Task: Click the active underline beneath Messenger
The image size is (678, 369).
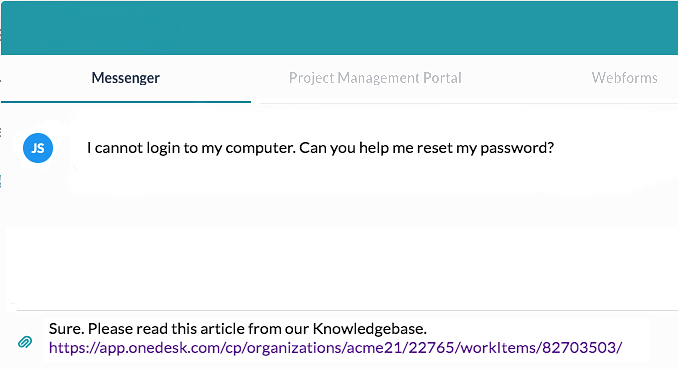Action: (x=126, y=102)
